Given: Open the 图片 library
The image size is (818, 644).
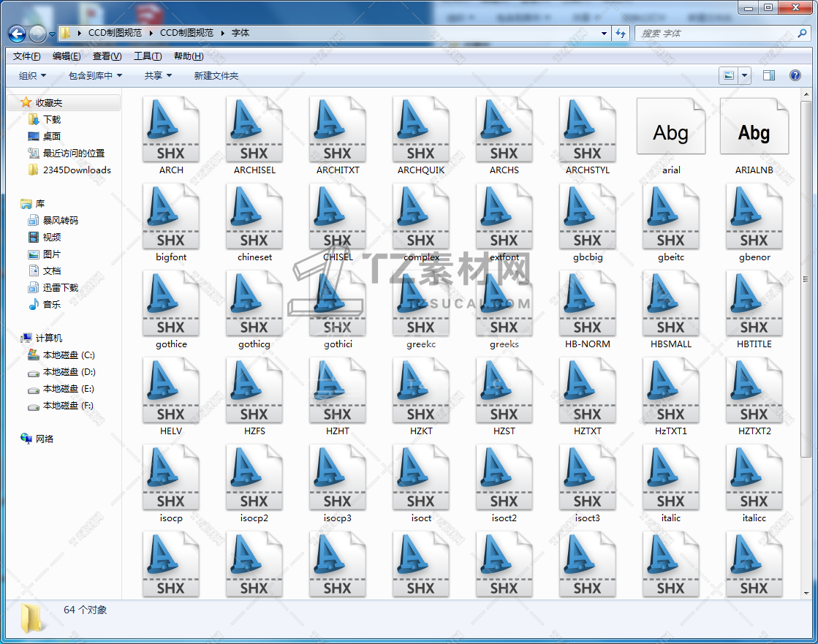Looking at the screenshot, I should 52,254.
